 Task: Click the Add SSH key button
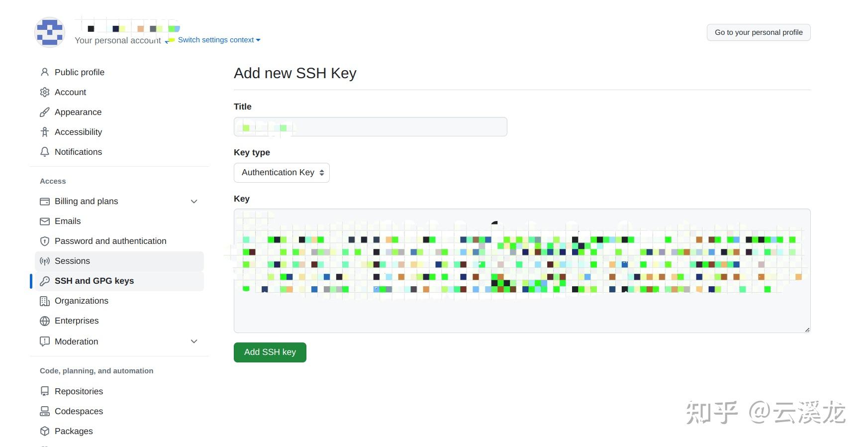[270, 352]
